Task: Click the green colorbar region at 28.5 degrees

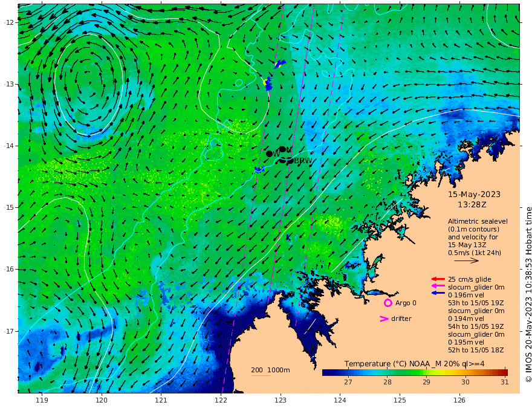Action: tap(407, 372)
